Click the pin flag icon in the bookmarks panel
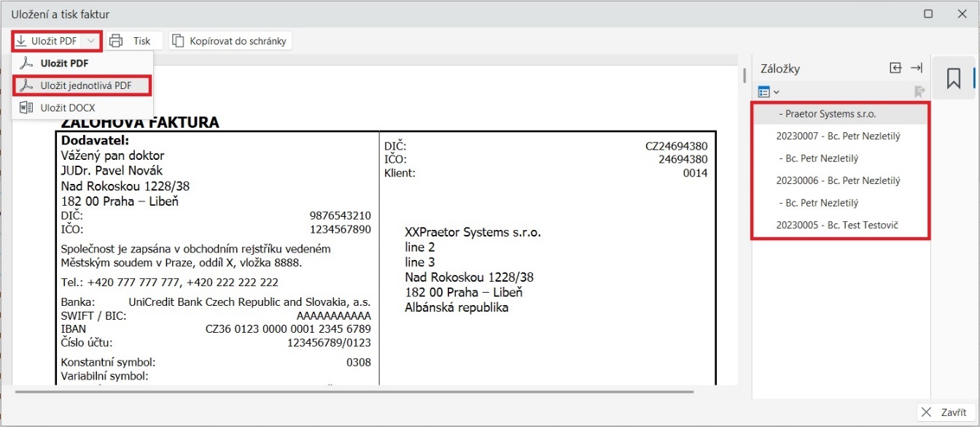980x427 pixels. click(x=918, y=91)
